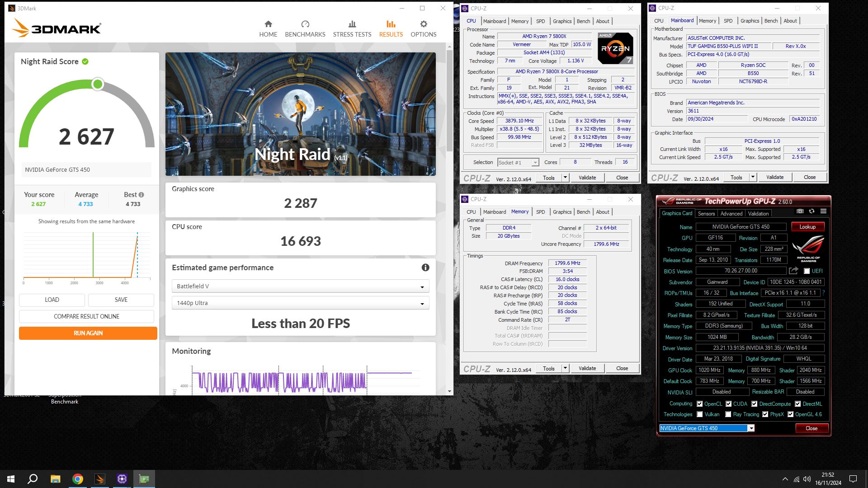Expand Tools arrow in CPU-Z Mainboard window

[753, 177]
